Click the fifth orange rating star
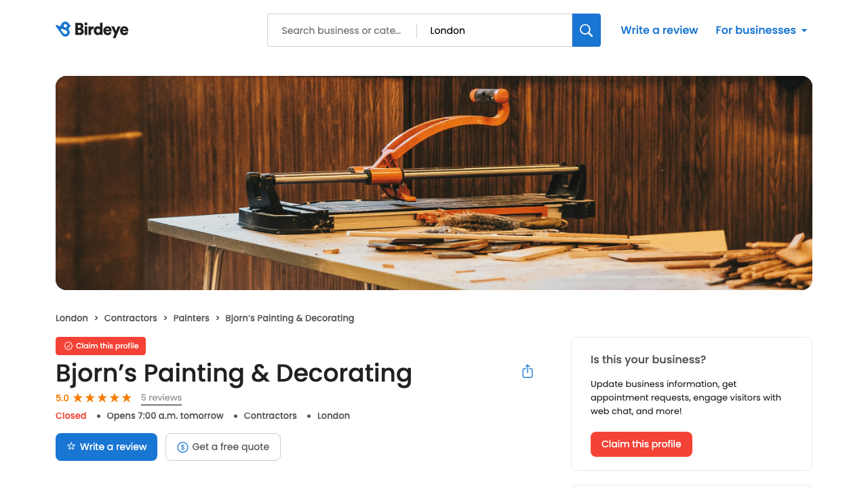 tap(127, 398)
